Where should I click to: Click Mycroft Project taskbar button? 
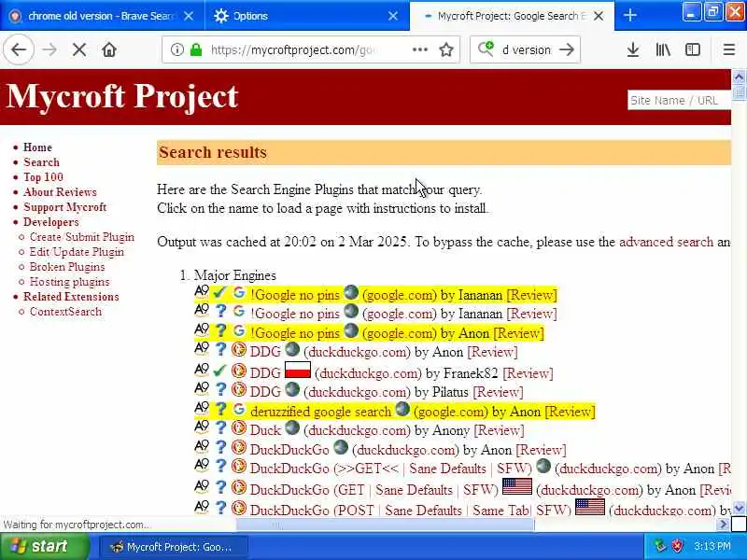coord(173,547)
